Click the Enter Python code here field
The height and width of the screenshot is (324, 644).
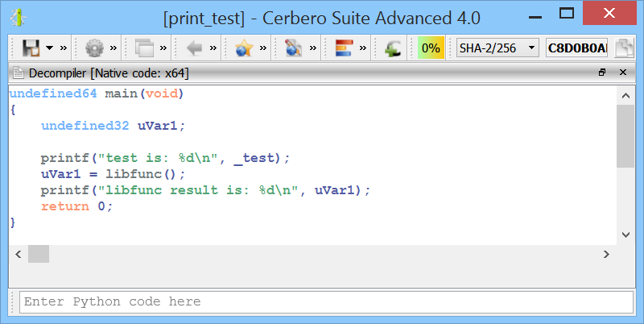(x=326, y=301)
